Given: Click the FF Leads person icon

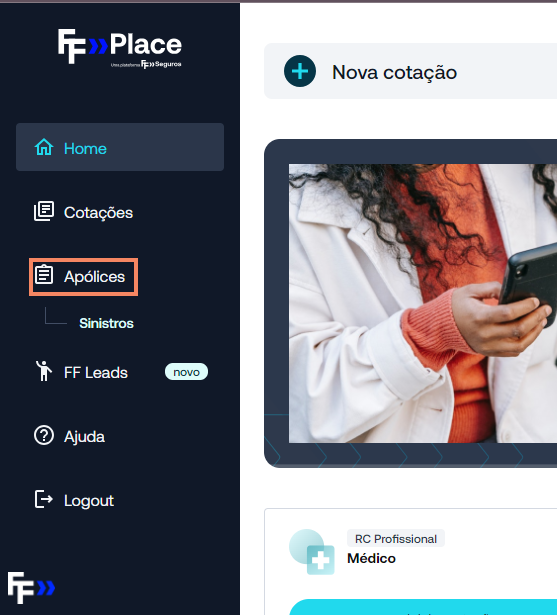Looking at the screenshot, I should [x=43, y=371].
